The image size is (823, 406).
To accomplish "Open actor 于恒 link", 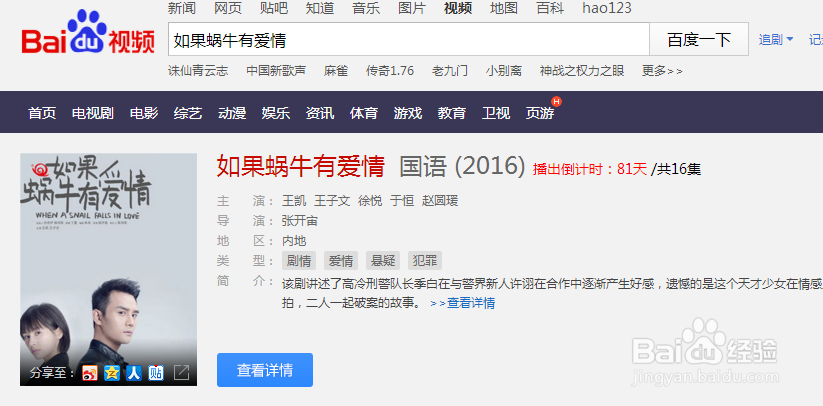I will click(x=402, y=201).
